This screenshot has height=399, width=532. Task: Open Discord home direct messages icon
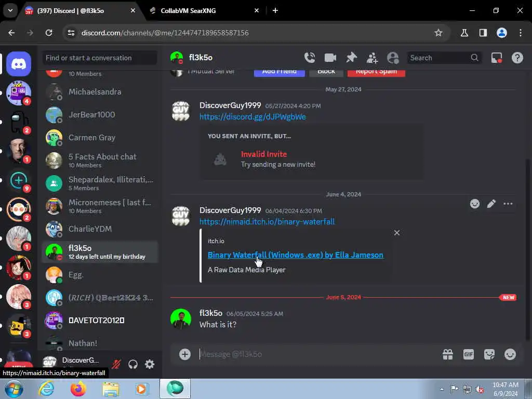pyautogui.click(x=19, y=64)
